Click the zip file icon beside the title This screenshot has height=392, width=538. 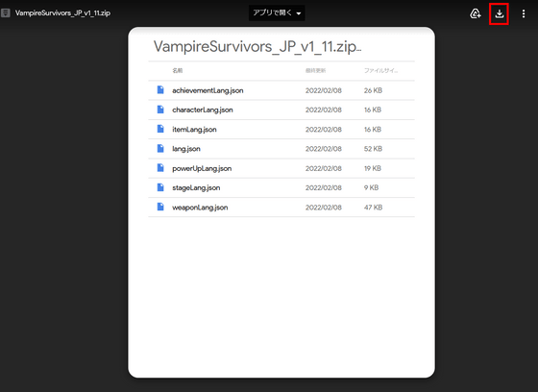pos(6,13)
